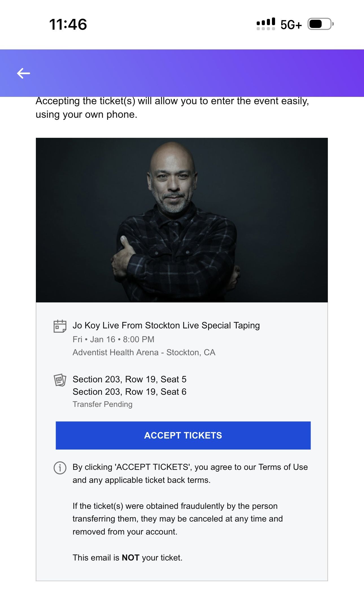Select the Section 203 Row 19 Seat 6 entry
The image size is (364, 591).
click(129, 392)
